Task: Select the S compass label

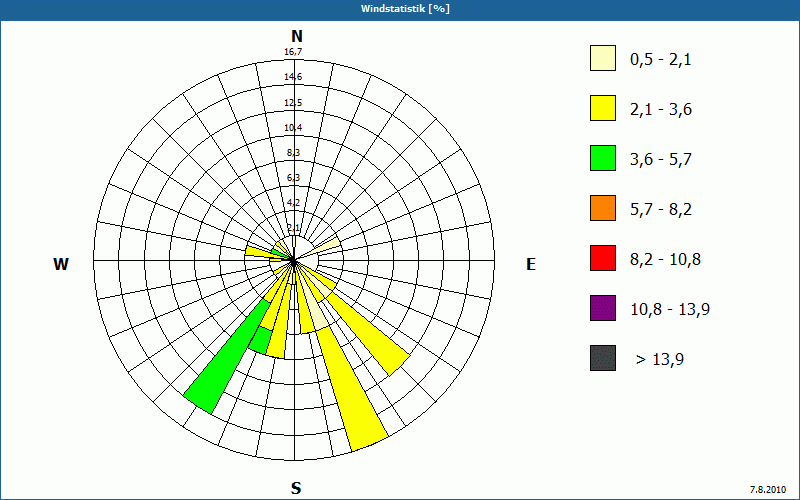Action: (296, 488)
